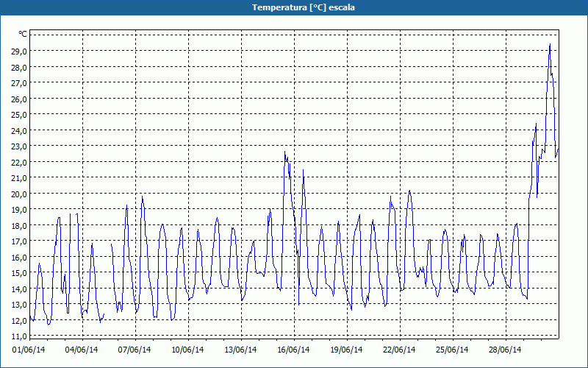Click the 22/06/14 date label
This screenshot has width=588, height=368.
tap(399, 350)
